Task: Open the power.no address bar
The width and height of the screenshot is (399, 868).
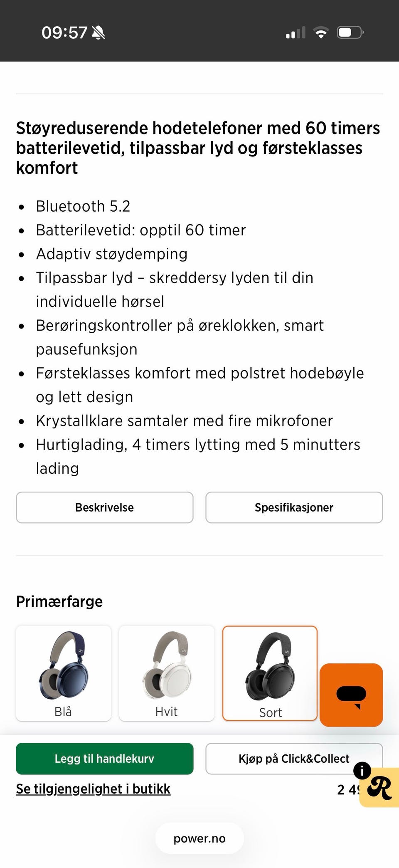Action: tap(199, 838)
